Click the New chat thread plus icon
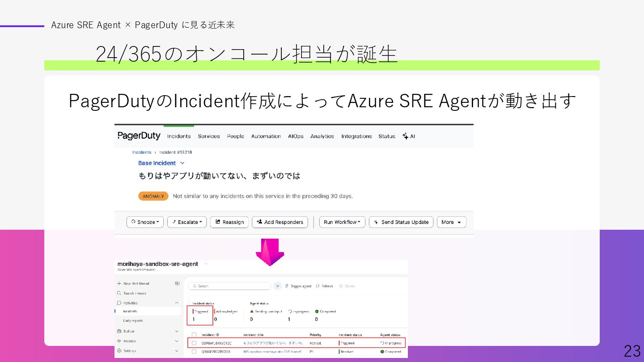This screenshot has height=362, width=644. 119,283
